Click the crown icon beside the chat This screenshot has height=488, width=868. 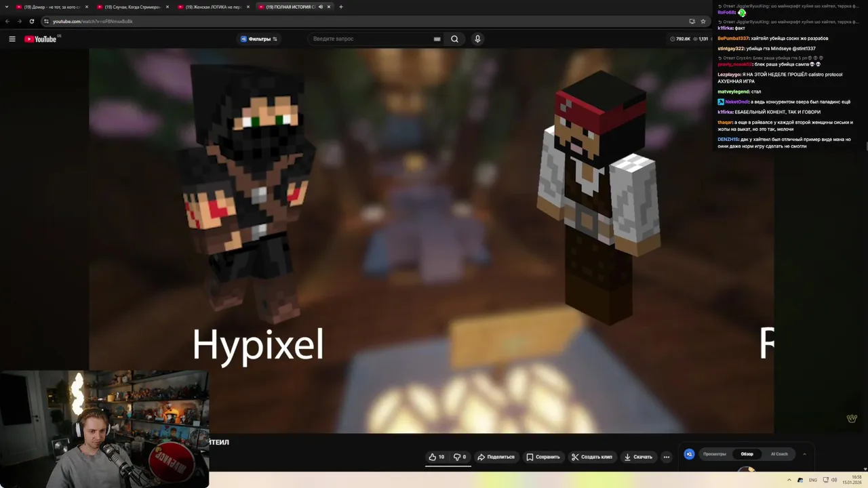(x=852, y=418)
